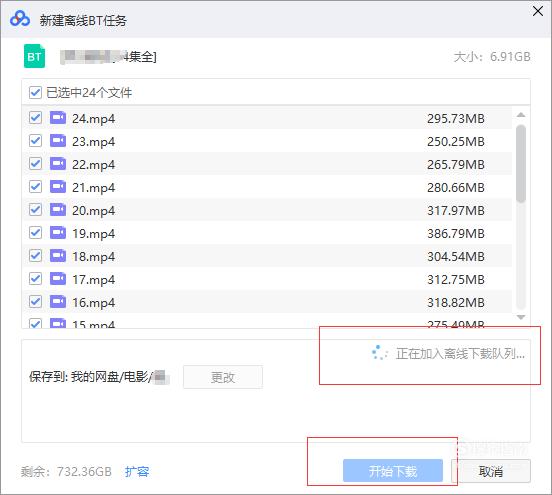Select the 20.mp4 file name
Viewport: 552px width, 495px height.
(94, 211)
